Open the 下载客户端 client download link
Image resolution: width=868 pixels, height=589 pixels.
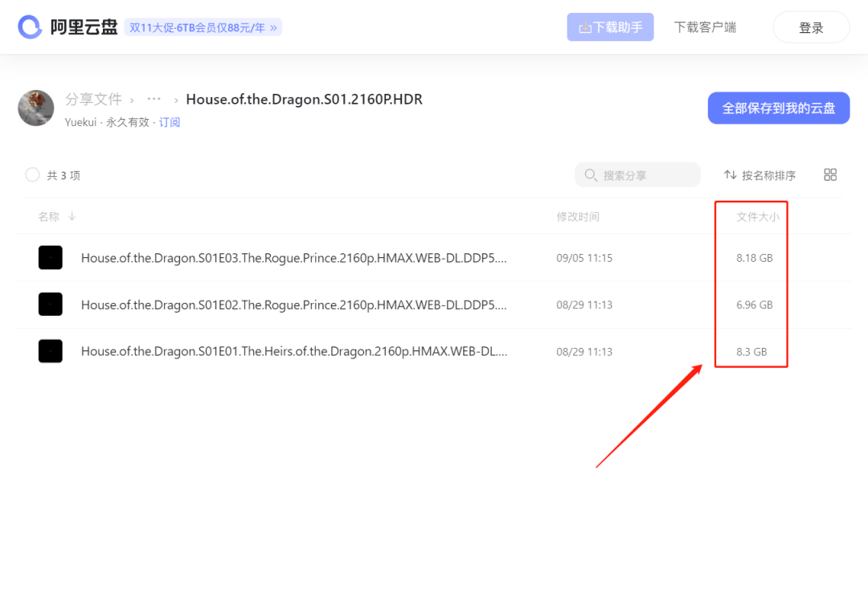point(705,27)
